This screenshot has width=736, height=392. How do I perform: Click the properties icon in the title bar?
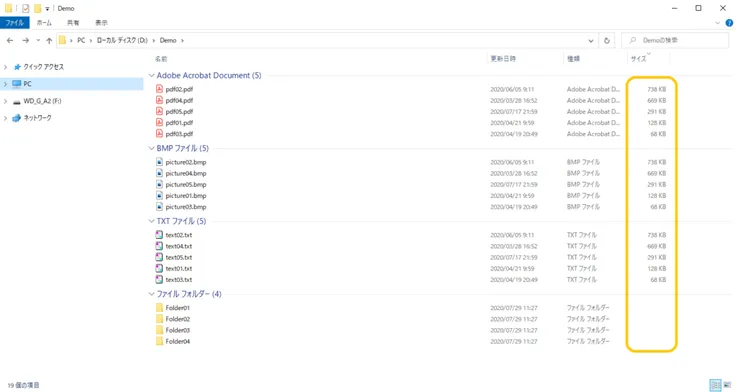[x=25, y=8]
